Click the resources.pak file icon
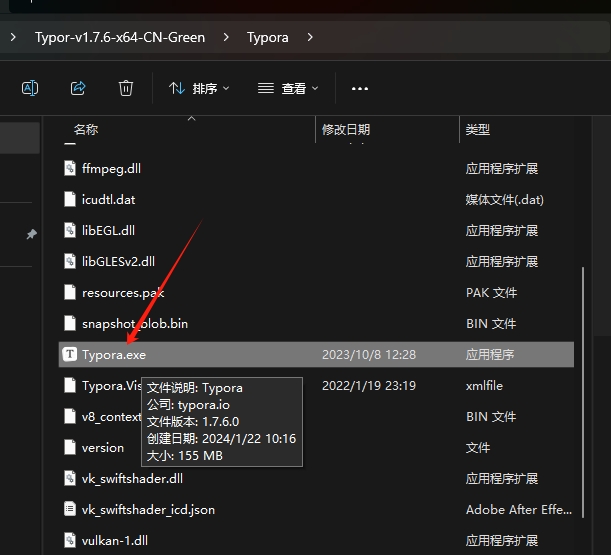 pyautogui.click(x=70, y=292)
